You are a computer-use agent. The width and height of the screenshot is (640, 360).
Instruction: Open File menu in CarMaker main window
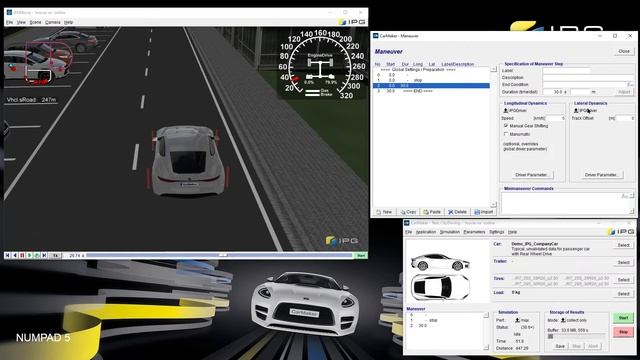(409, 232)
